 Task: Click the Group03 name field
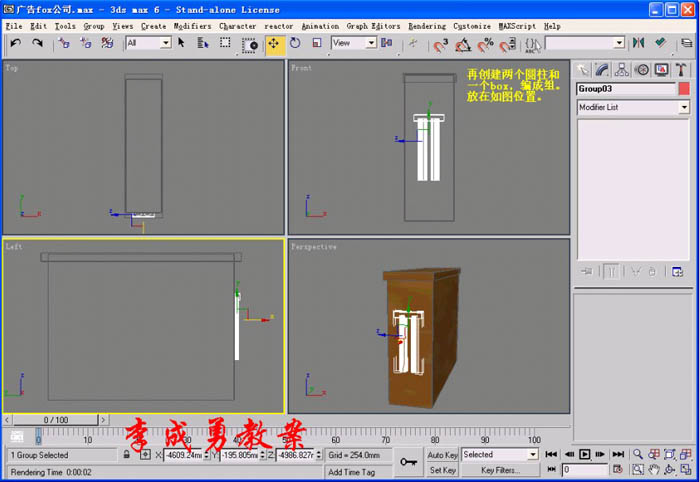coord(626,89)
